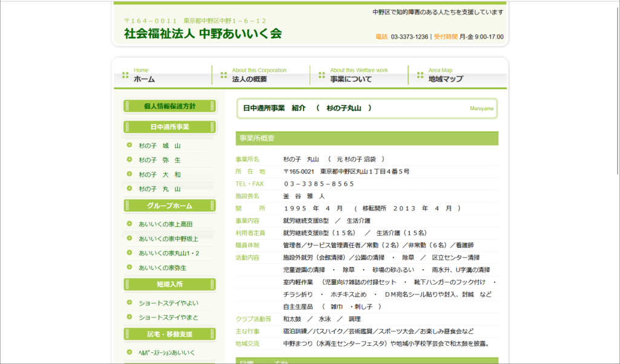Screen dimensions: 620x364
Task: Return to the ホーム page
Action: click(144, 79)
